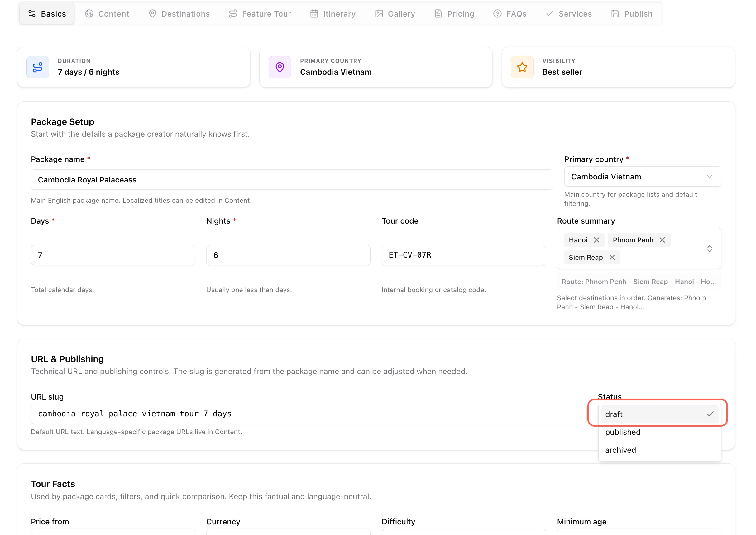Open the Publish tab

[632, 14]
